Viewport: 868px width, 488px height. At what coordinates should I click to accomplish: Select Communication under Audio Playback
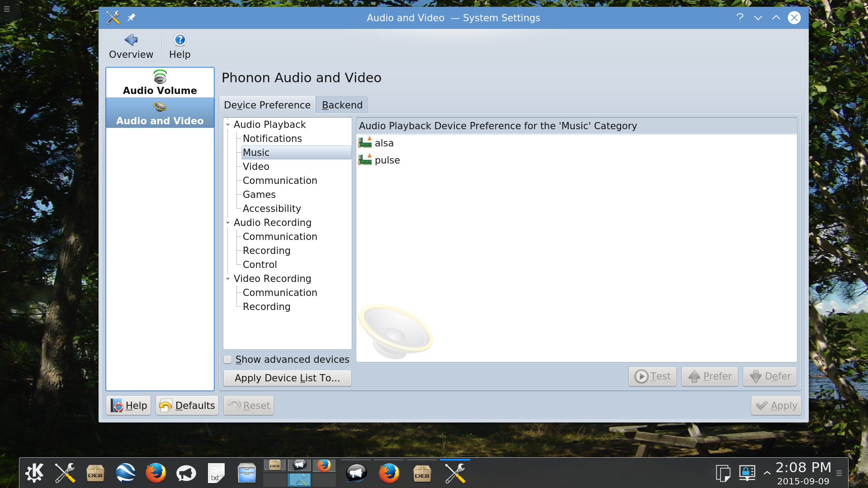(280, 180)
